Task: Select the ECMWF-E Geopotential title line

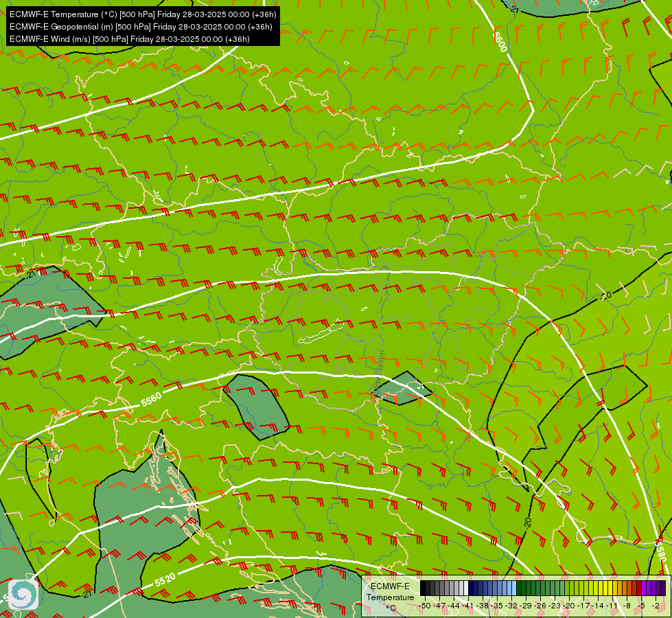Action: (x=141, y=27)
